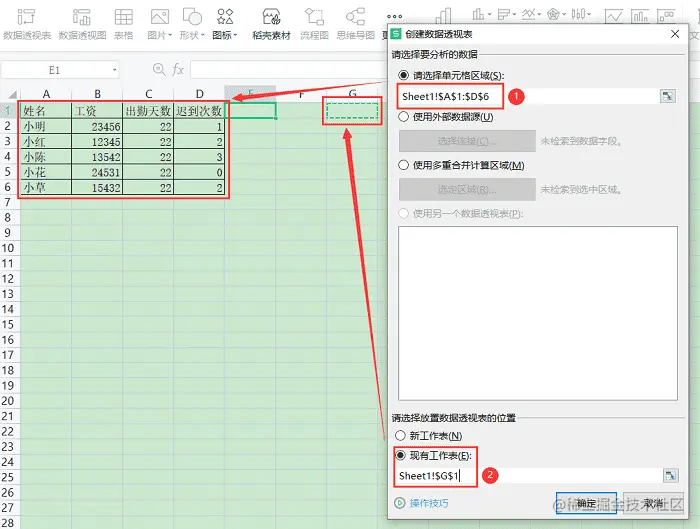The height and width of the screenshot is (529, 700).
Task: Open the three-dots more tools icon
Action: tap(395, 16)
